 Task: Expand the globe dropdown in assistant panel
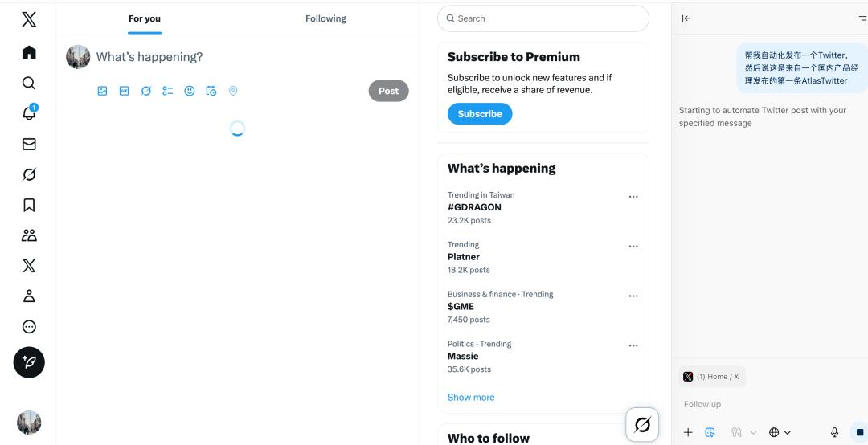[x=780, y=432]
